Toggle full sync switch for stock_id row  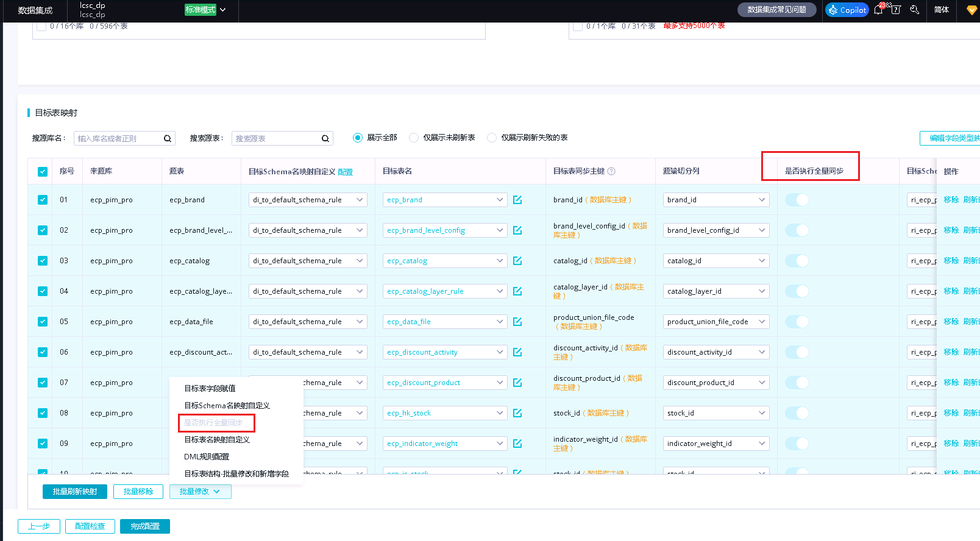pos(797,413)
